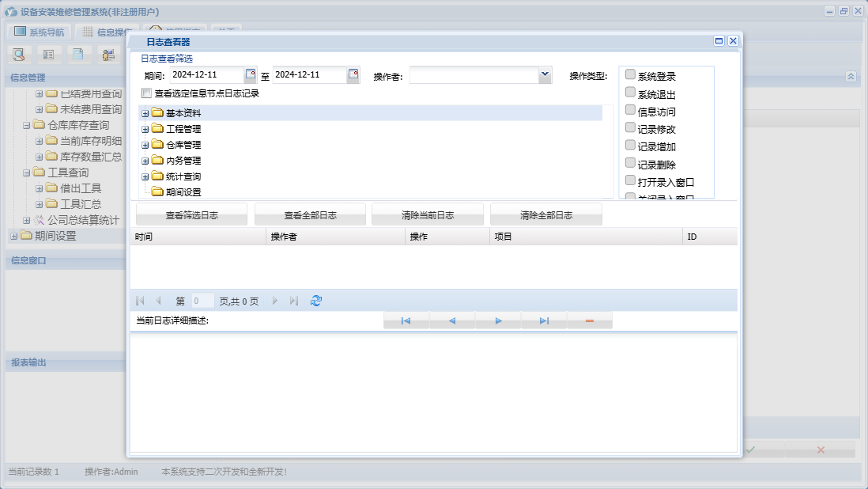
Task: Click the red X cancel icon
Action: point(821,449)
